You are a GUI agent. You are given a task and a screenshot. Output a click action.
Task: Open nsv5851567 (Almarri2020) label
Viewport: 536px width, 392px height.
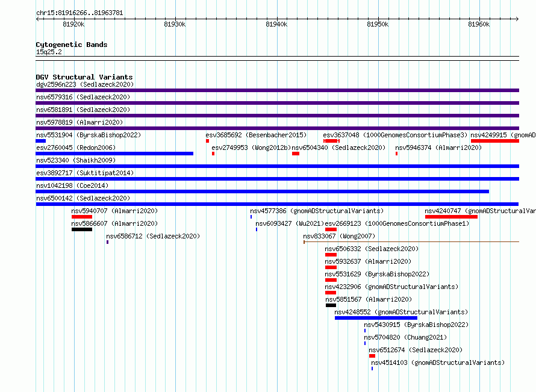tap(369, 299)
